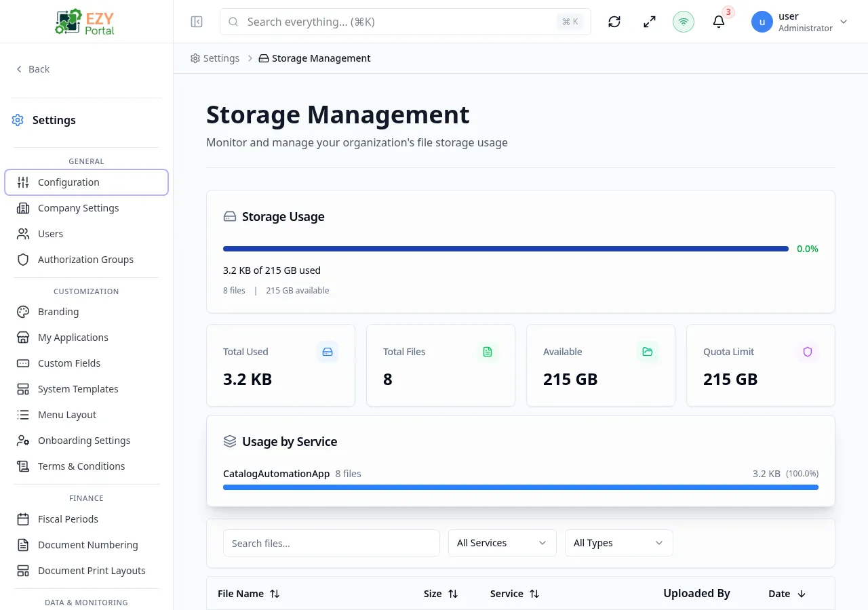Click the Storage Usage drive icon
868x610 pixels.
(230, 217)
